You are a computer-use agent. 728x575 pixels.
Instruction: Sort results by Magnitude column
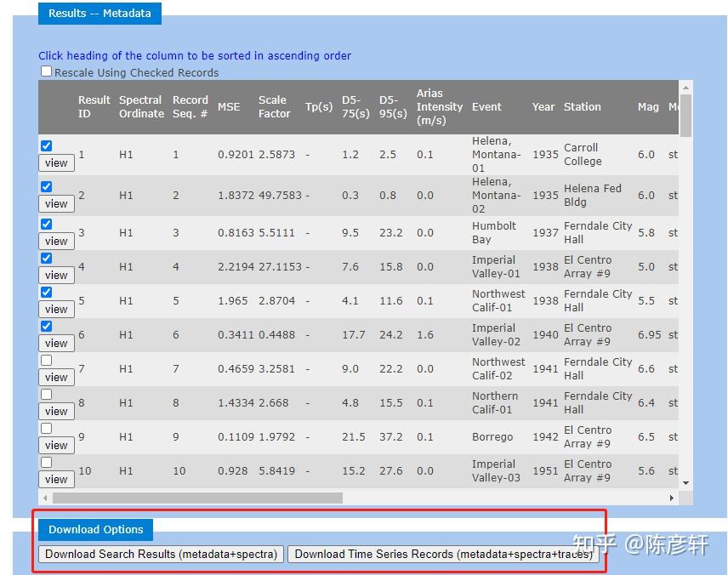point(648,106)
